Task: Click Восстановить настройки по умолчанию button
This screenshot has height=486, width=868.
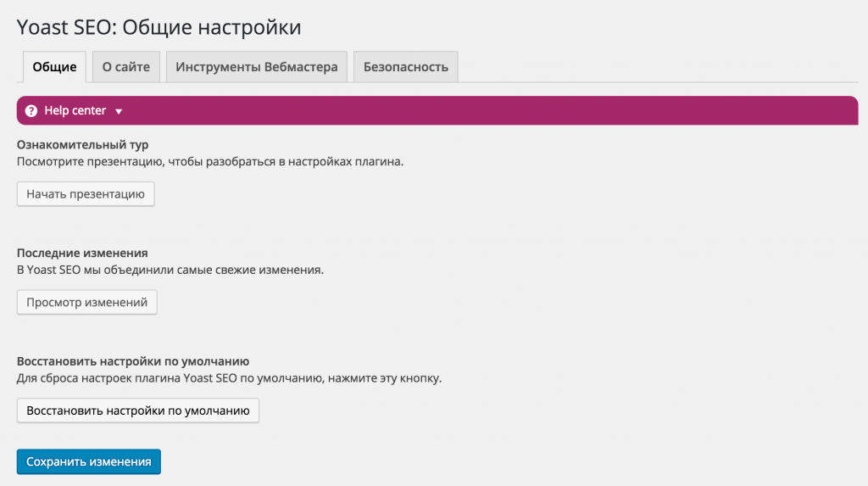Action: pyautogui.click(x=138, y=411)
